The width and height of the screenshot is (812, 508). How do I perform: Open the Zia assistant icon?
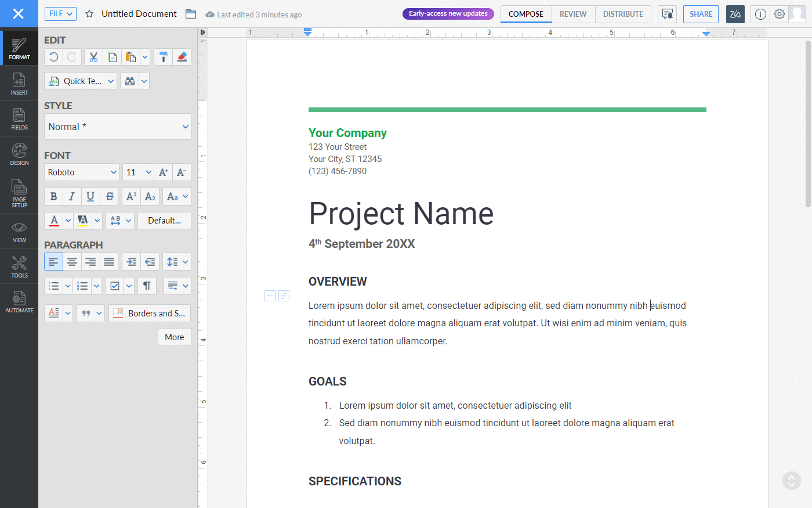[x=735, y=14]
